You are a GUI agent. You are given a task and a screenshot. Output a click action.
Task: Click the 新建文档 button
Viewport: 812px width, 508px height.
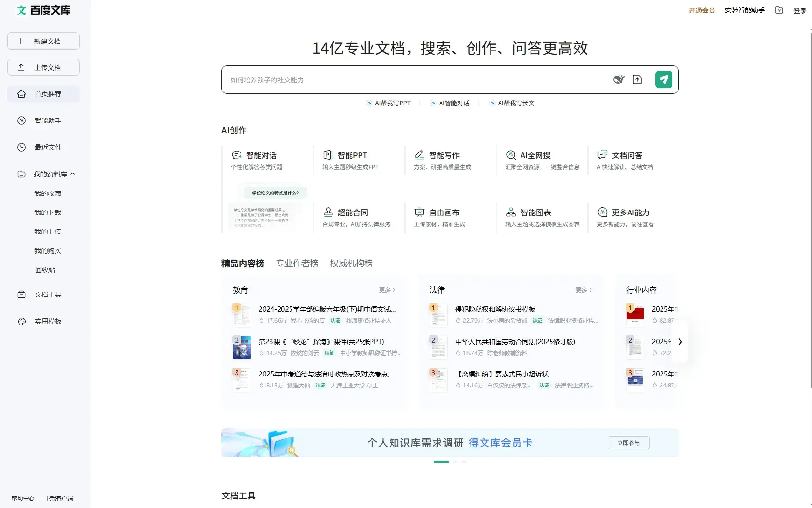click(x=43, y=41)
